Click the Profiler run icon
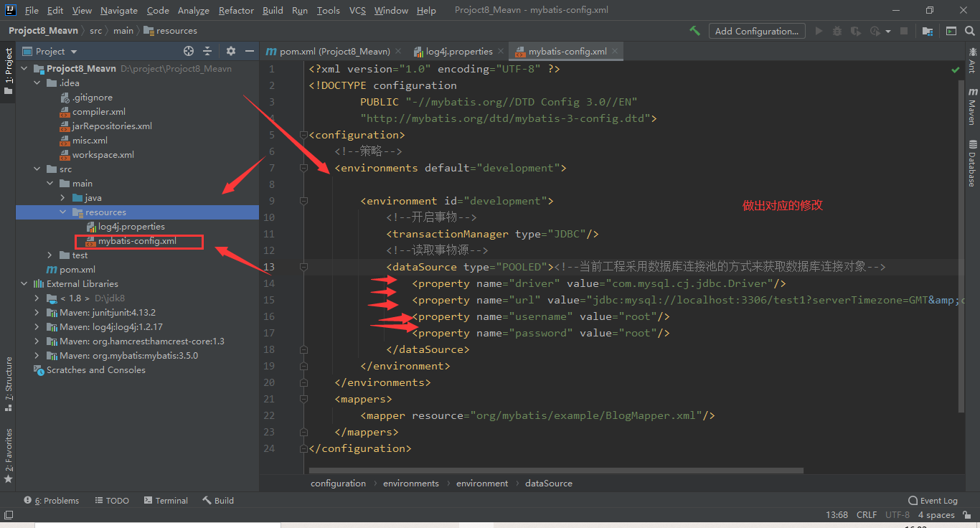 click(x=875, y=31)
